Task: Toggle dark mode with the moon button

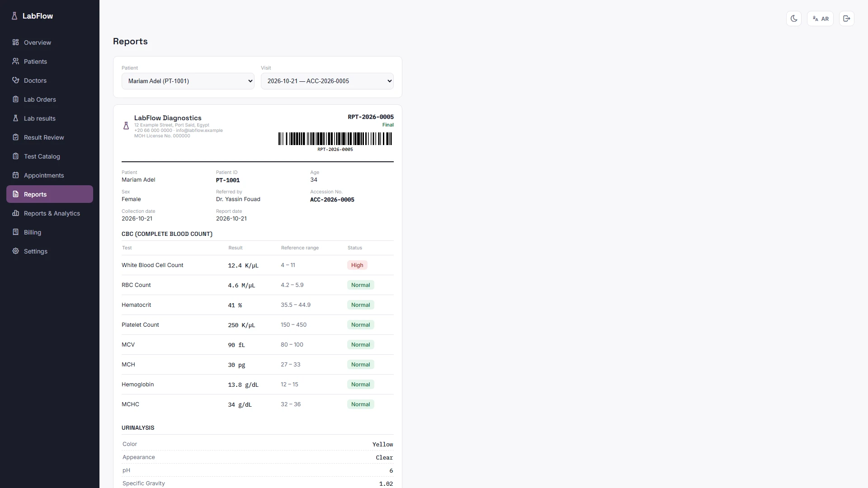Action: coord(794,19)
